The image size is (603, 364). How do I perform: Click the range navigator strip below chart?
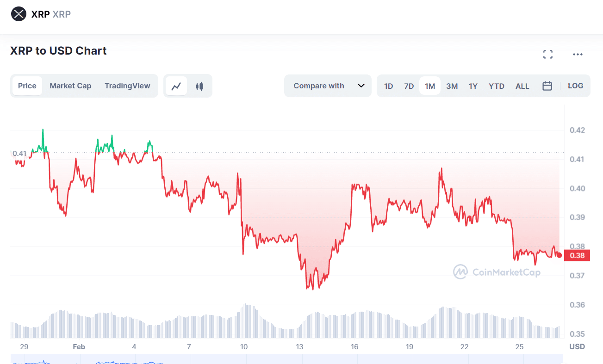[x=286, y=359]
